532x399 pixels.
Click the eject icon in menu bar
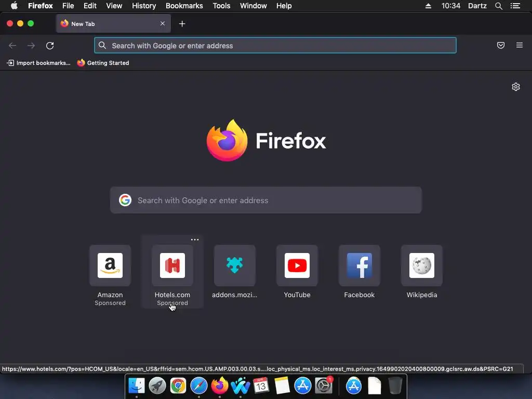(428, 6)
